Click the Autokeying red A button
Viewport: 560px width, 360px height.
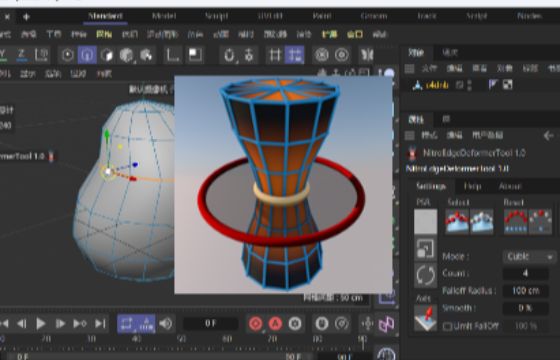[275, 324]
